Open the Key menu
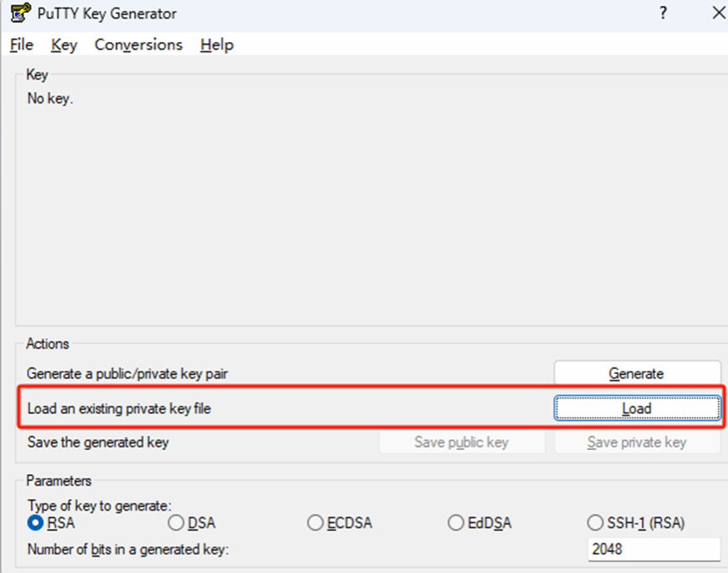This screenshot has height=573, width=728. [x=64, y=45]
